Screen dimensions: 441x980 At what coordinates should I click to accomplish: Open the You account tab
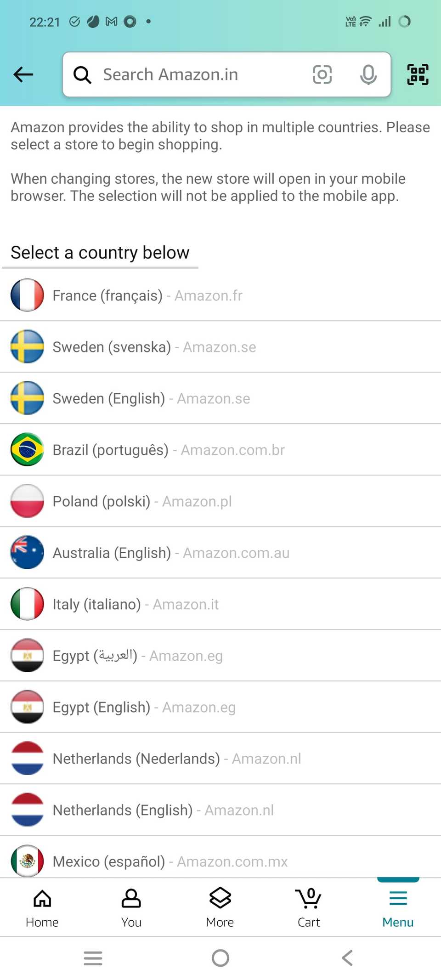131,907
